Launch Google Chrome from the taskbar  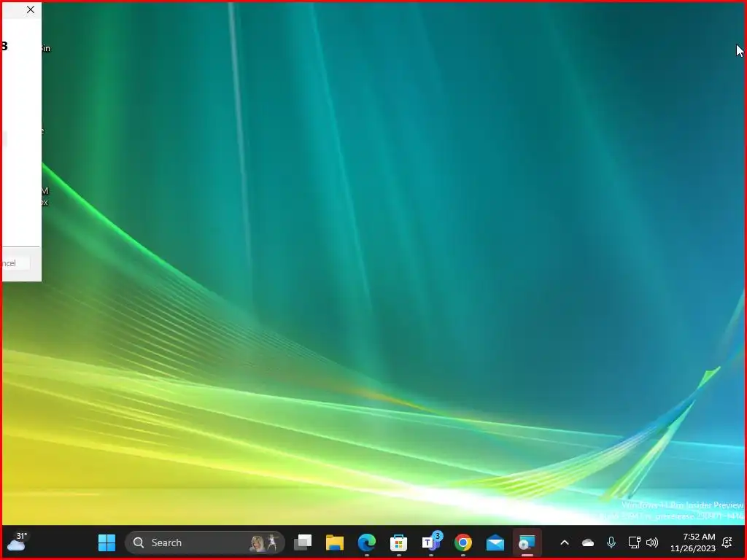[x=463, y=542]
